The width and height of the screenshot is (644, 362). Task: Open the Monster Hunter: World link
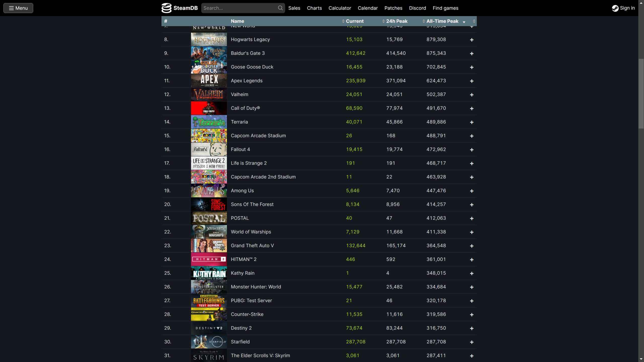click(x=256, y=287)
